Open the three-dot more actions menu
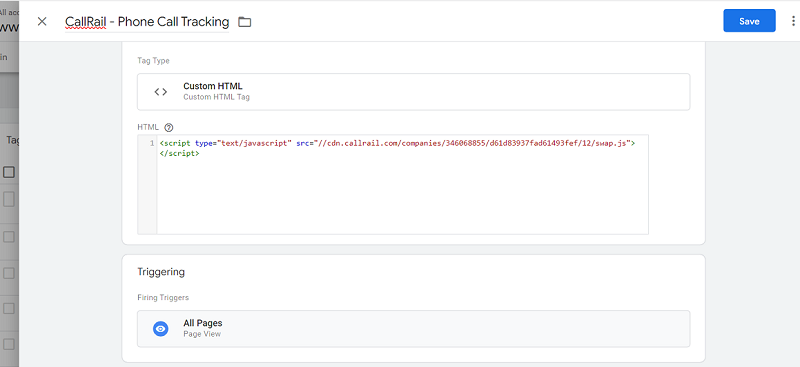The image size is (800, 367). pos(793,21)
